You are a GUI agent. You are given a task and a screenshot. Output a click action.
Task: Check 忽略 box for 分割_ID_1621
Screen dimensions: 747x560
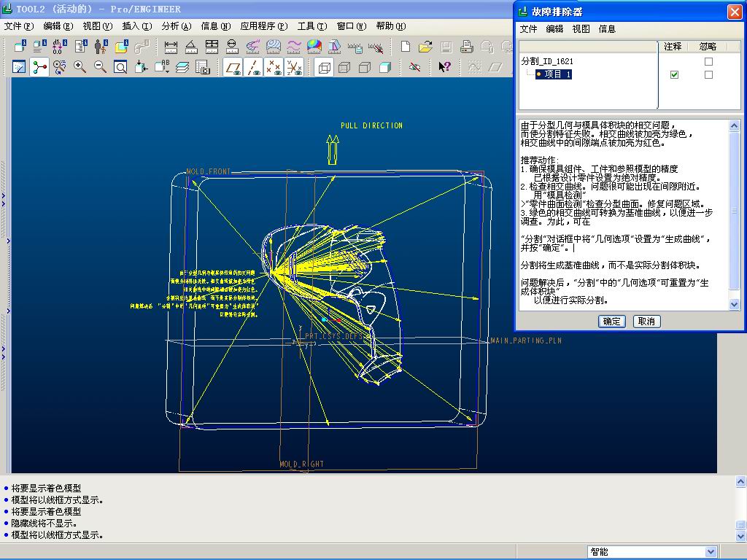pos(708,61)
